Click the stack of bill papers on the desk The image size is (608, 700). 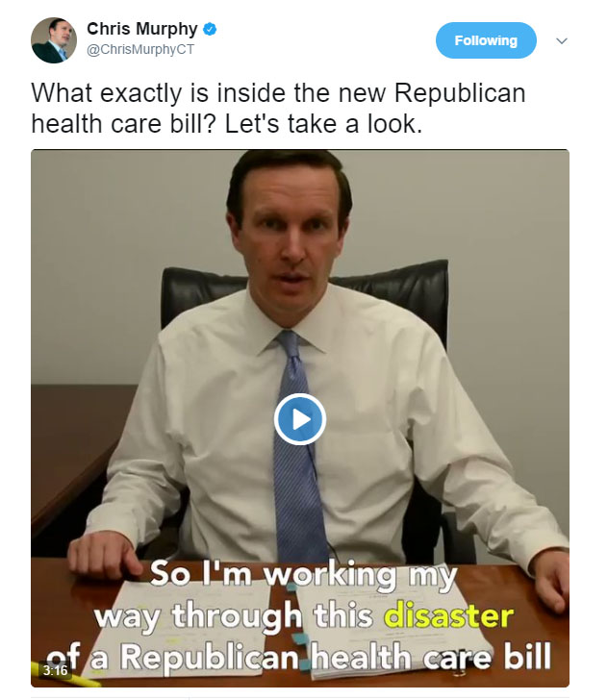(x=294, y=634)
